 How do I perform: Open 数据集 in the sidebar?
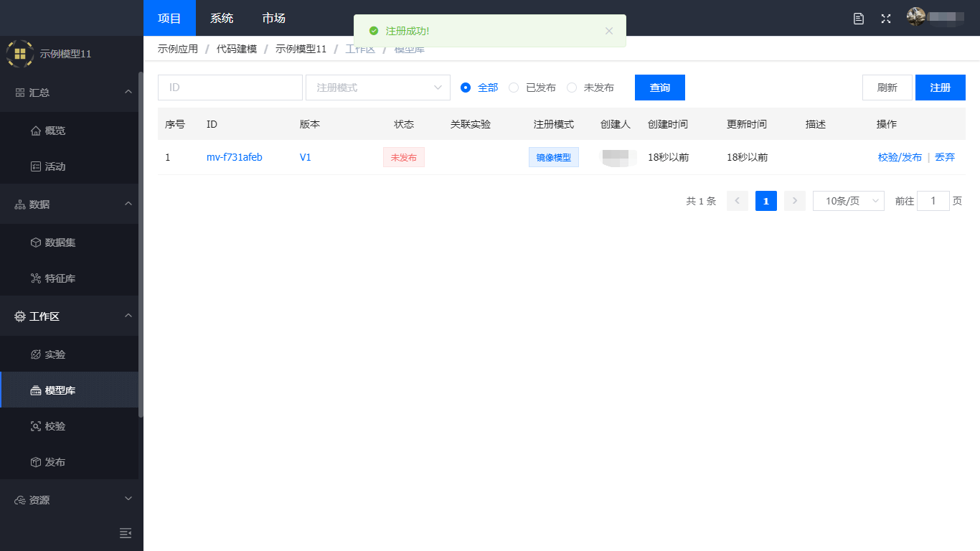[60, 242]
